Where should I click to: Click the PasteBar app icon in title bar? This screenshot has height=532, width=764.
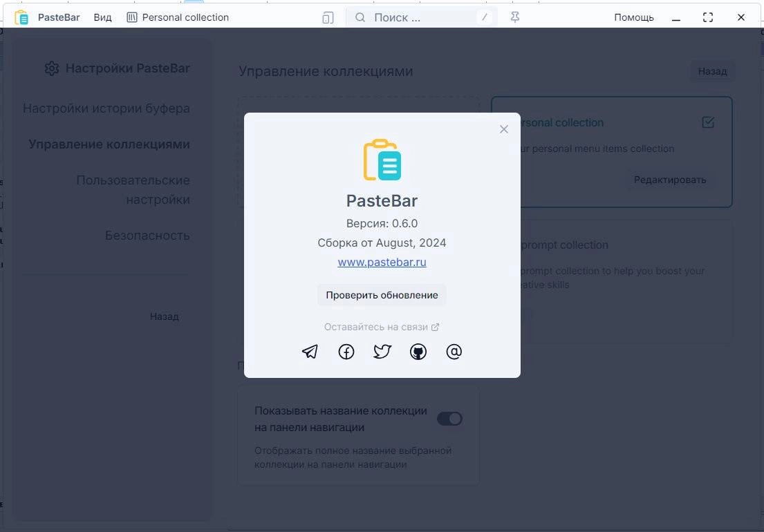(21, 17)
